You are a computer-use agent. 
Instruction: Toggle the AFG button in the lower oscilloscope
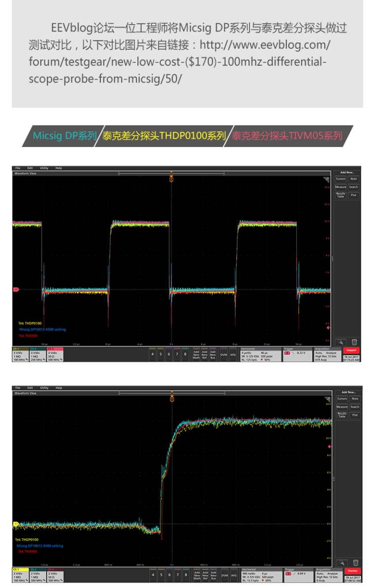pyautogui.click(x=233, y=574)
